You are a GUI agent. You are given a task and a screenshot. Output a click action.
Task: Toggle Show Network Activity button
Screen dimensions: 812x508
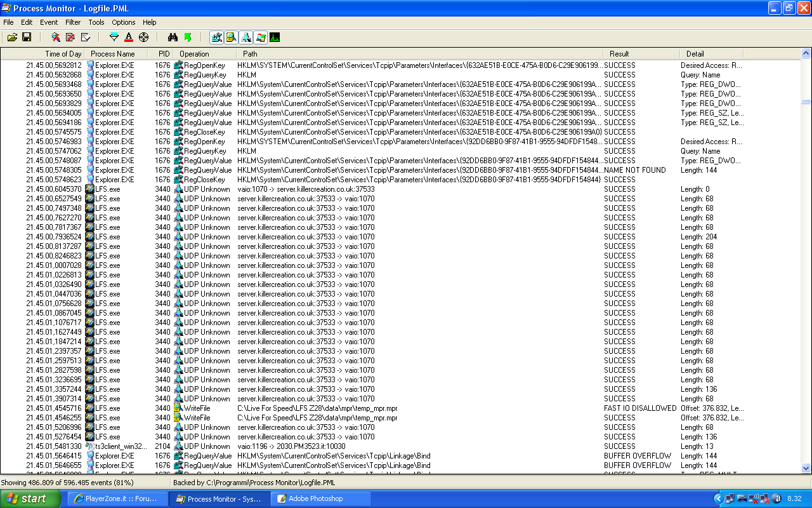click(246, 37)
